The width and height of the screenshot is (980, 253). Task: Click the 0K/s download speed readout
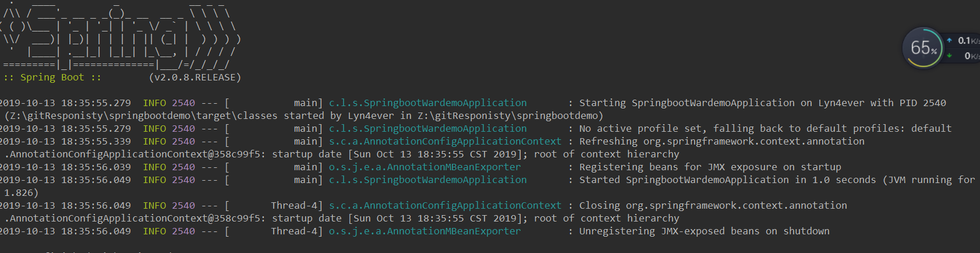972,55
